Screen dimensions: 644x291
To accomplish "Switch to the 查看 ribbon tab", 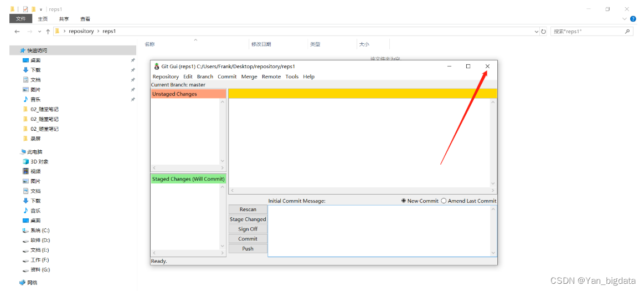I will 85,19.
